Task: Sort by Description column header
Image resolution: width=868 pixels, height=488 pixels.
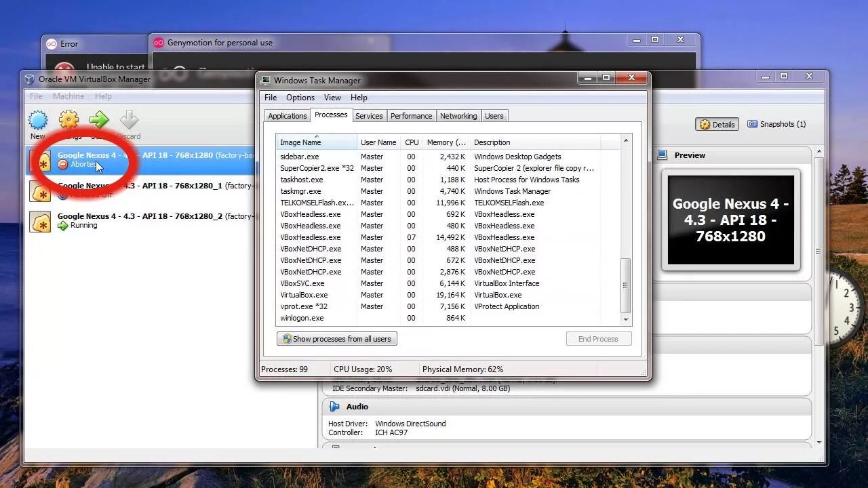Action: [x=535, y=142]
